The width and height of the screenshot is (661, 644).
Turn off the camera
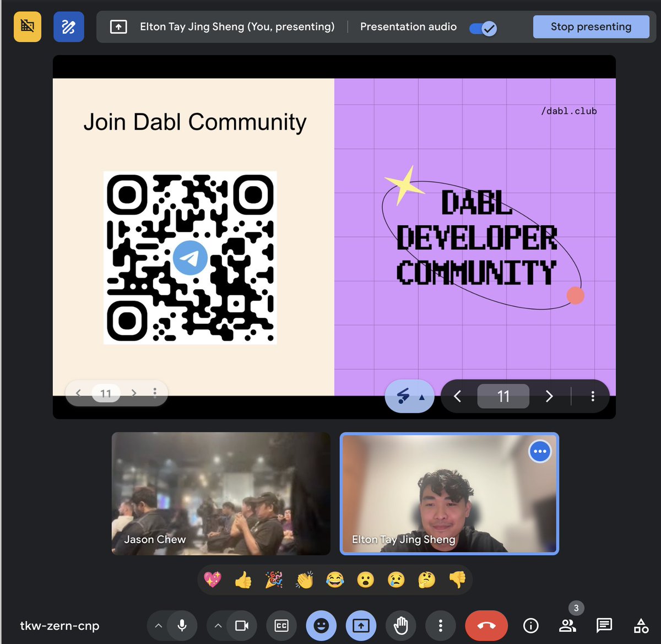pyautogui.click(x=242, y=625)
